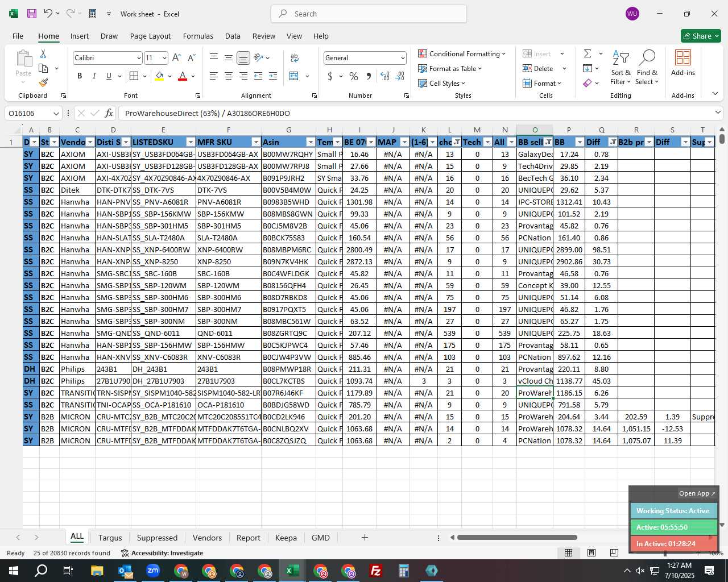
Task: Decrease font size with the smaller A icon
Action: 191,58
